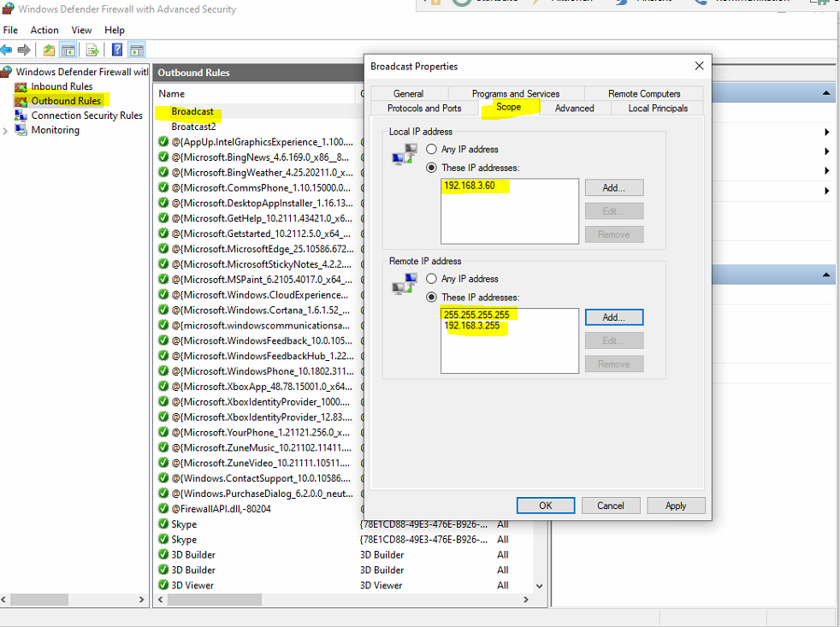Click green check icon beside FirewallAPI.dll,-80204
Screen dimensions: 840x627
click(163, 509)
